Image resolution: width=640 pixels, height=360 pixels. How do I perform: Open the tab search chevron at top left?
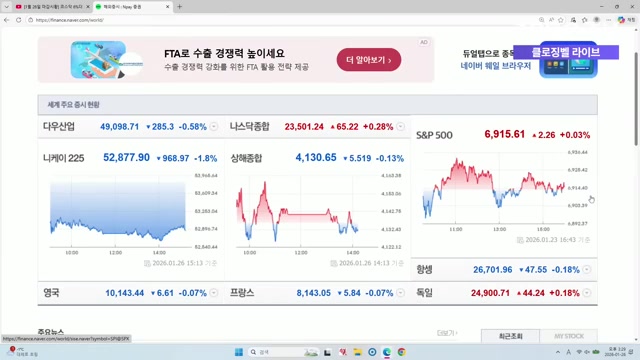[7, 7]
